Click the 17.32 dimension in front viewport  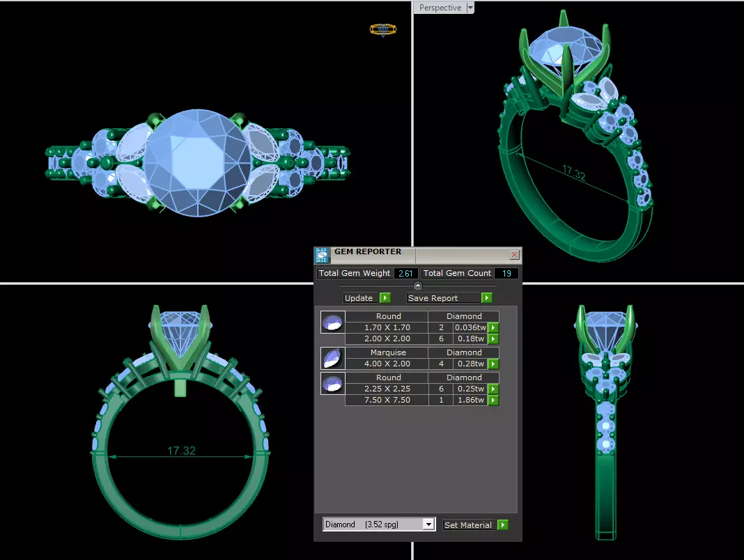(181, 451)
